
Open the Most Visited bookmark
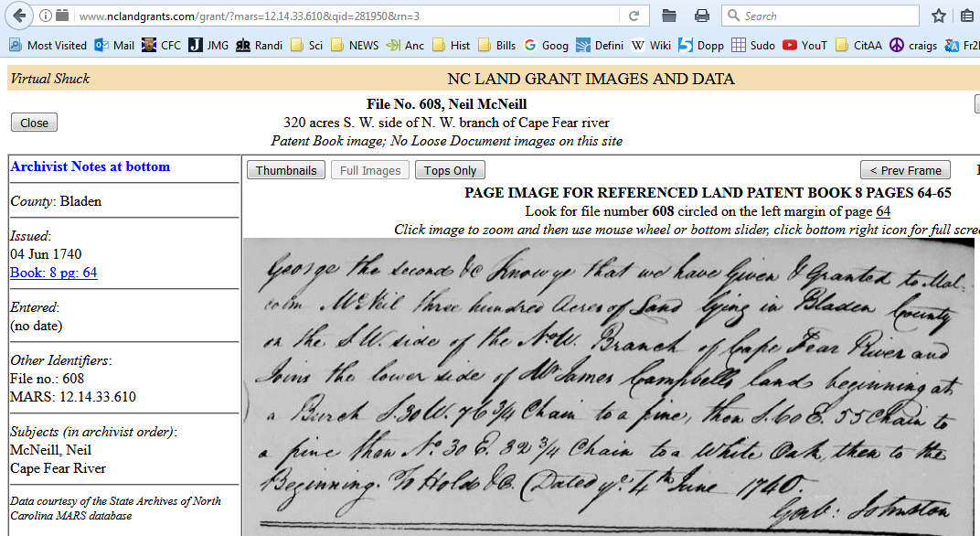[48, 45]
